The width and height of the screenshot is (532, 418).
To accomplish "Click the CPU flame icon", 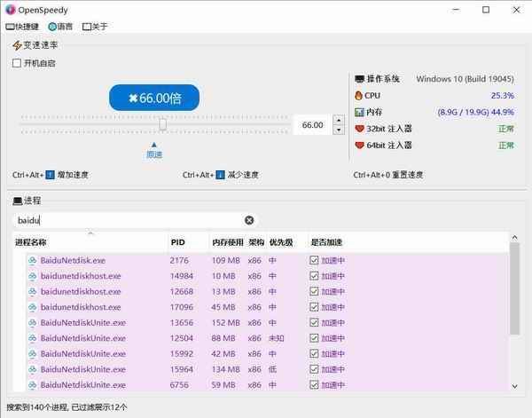I will tap(359, 95).
